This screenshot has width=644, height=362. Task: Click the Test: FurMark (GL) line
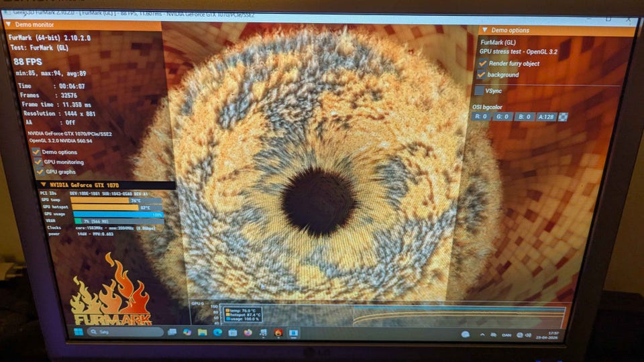[x=40, y=48]
